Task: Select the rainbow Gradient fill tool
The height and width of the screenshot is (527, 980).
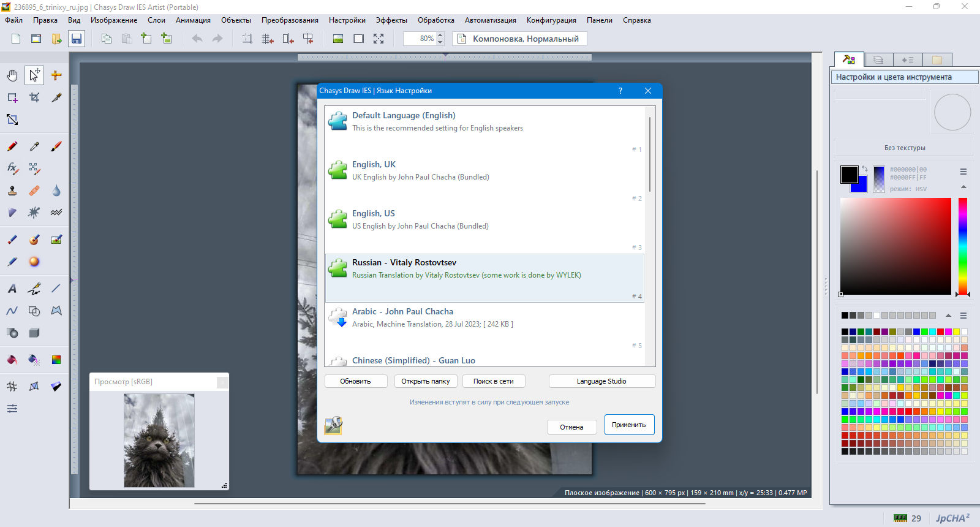Action: 56,360
